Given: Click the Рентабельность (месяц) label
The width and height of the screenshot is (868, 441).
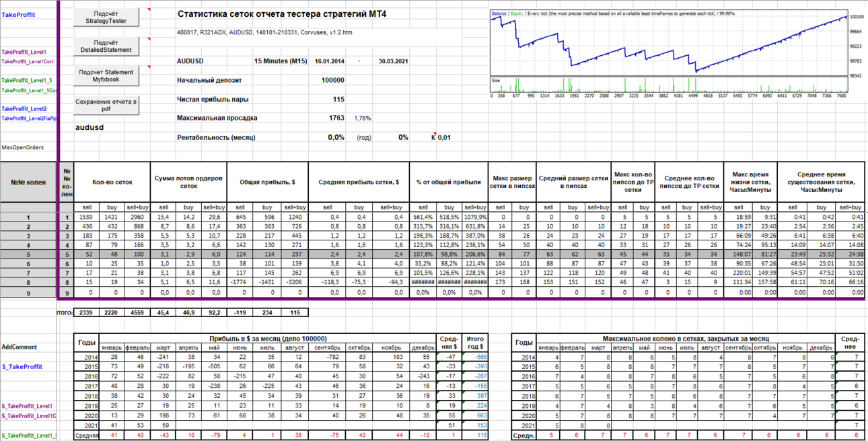Looking at the screenshot, I should 216,137.
